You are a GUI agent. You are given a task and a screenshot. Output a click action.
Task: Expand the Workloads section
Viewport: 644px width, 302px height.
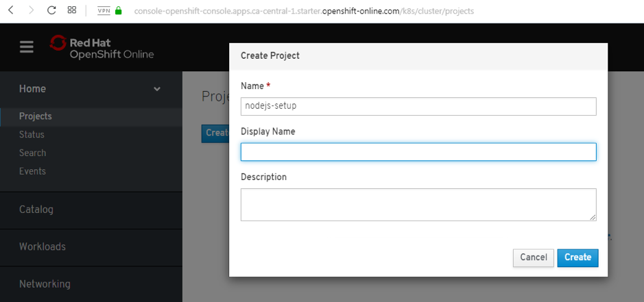(x=43, y=247)
